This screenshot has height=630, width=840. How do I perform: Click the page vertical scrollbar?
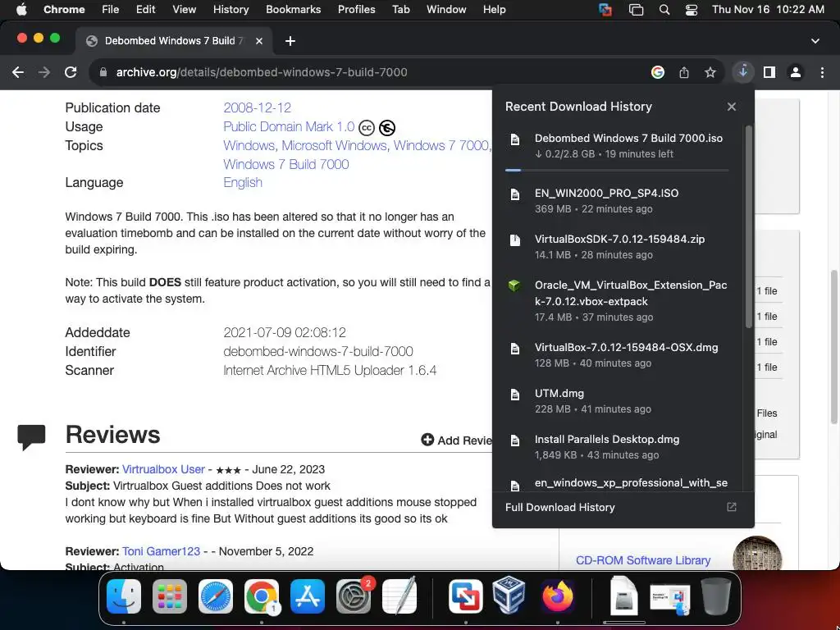pos(834,347)
